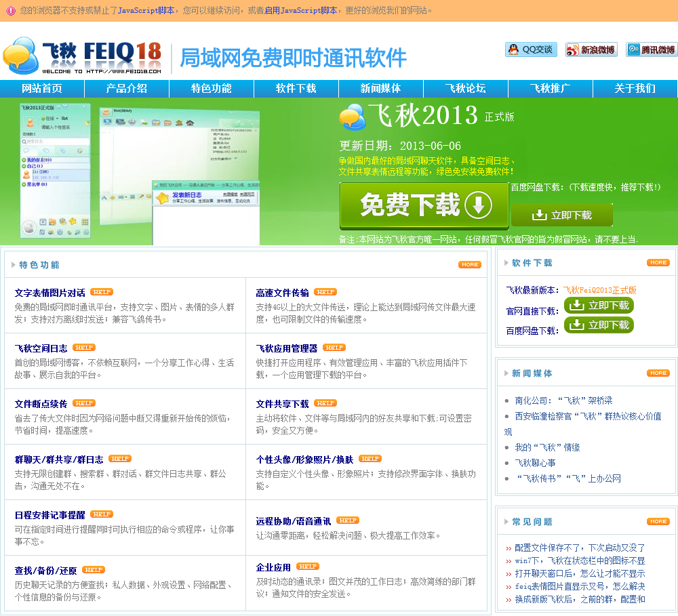The height and width of the screenshot is (616, 678).
Task: Click MORE in the 常见问题 section header
Action: point(658,521)
